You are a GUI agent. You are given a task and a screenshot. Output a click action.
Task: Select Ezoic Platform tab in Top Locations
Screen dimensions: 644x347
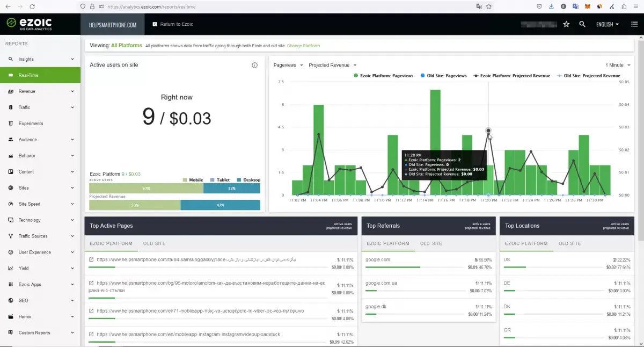[x=526, y=243]
